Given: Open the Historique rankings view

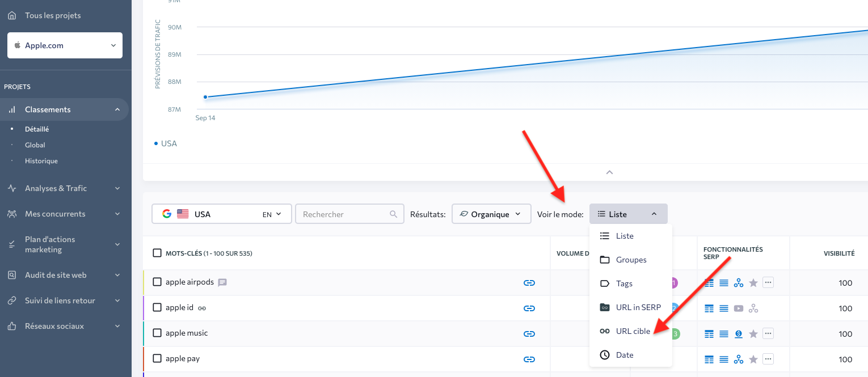Looking at the screenshot, I should tap(41, 161).
